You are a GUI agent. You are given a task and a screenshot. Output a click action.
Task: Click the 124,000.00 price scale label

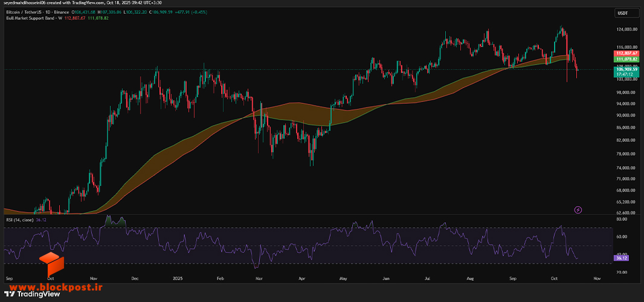point(626,30)
